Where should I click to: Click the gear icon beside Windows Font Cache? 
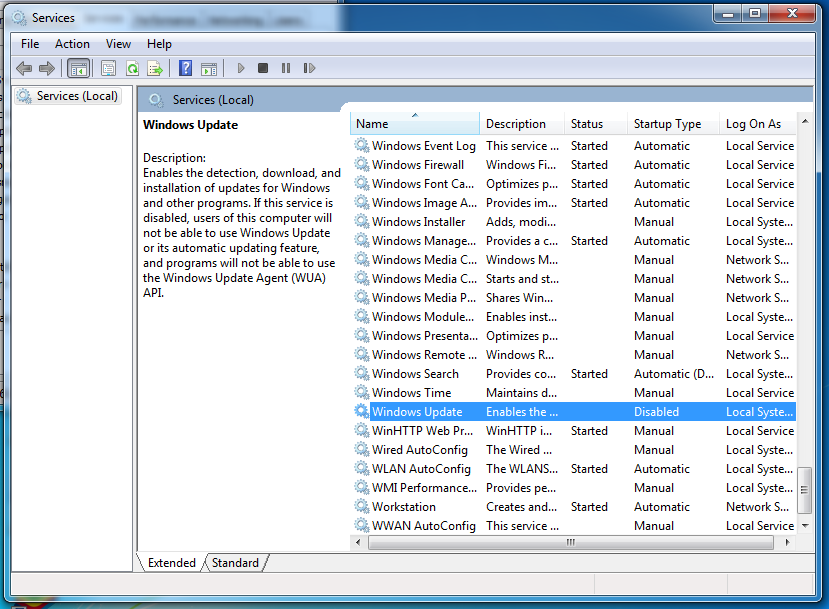point(362,183)
